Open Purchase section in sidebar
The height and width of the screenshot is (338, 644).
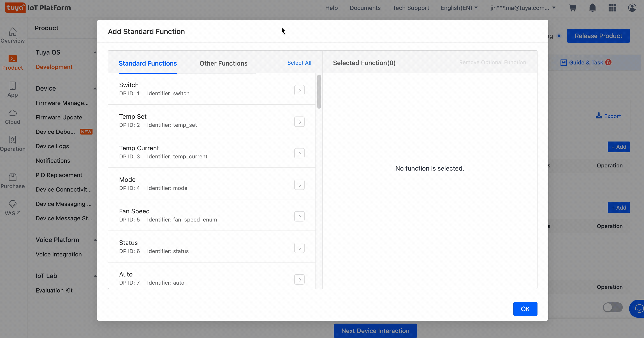(x=12, y=181)
